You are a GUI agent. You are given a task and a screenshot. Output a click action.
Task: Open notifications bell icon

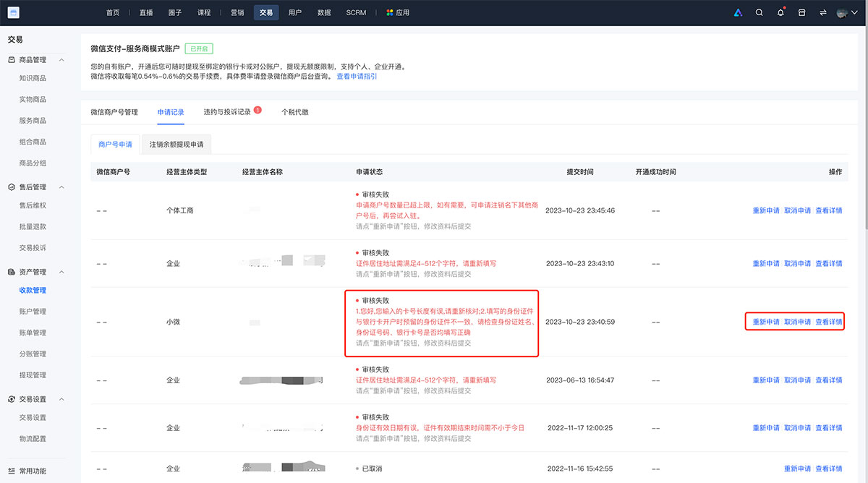[x=780, y=12]
